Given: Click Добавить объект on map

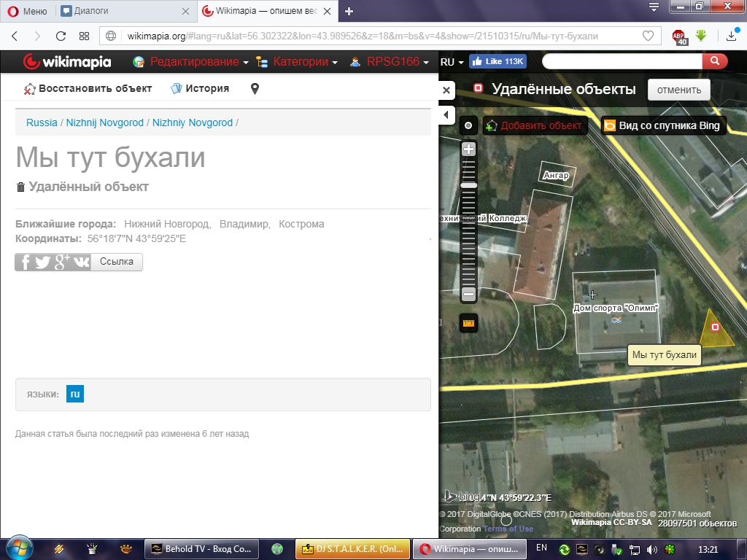Looking at the screenshot, I should (535, 125).
